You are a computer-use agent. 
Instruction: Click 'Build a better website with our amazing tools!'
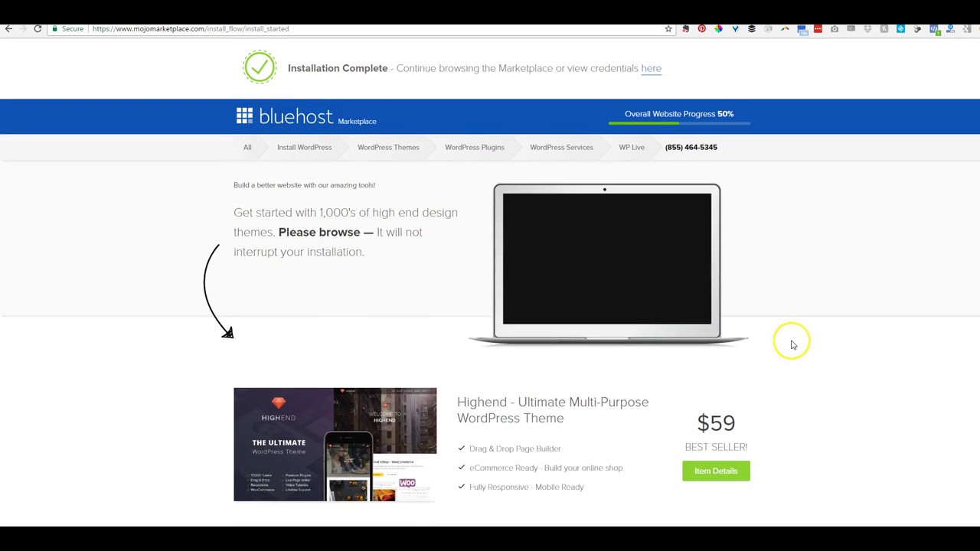tap(304, 185)
